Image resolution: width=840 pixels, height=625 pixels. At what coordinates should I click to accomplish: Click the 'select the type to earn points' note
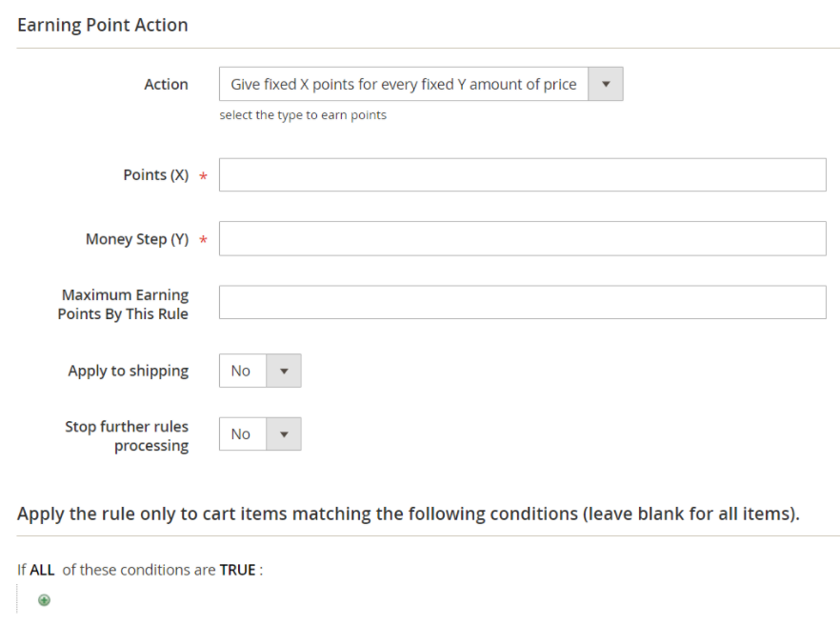pyautogui.click(x=303, y=115)
